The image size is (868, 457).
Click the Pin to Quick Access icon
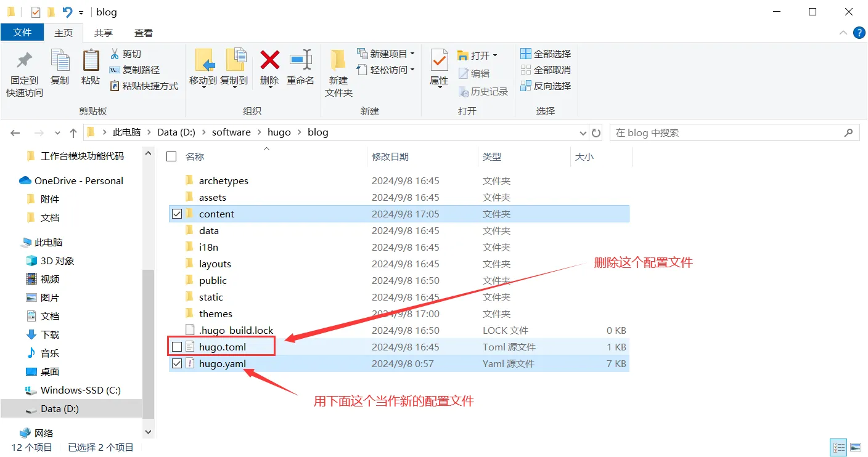coord(25,60)
